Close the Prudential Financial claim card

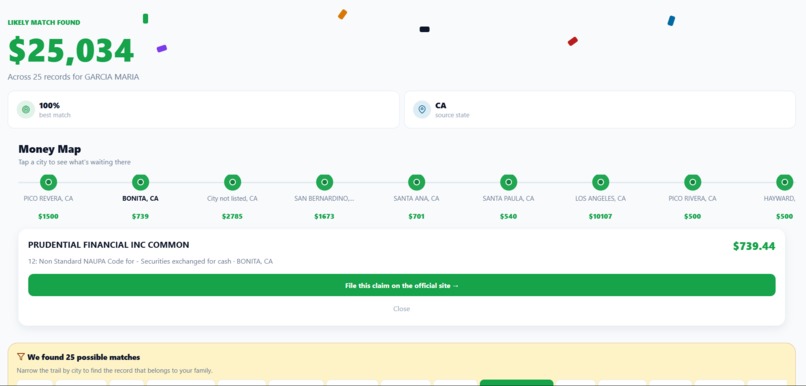click(401, 309)
